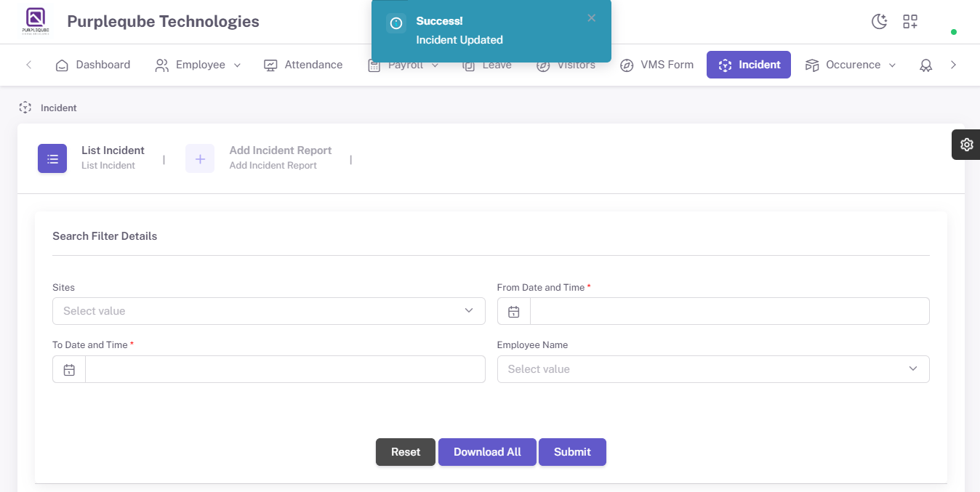Expand the Employee menu

click(198, 65)
